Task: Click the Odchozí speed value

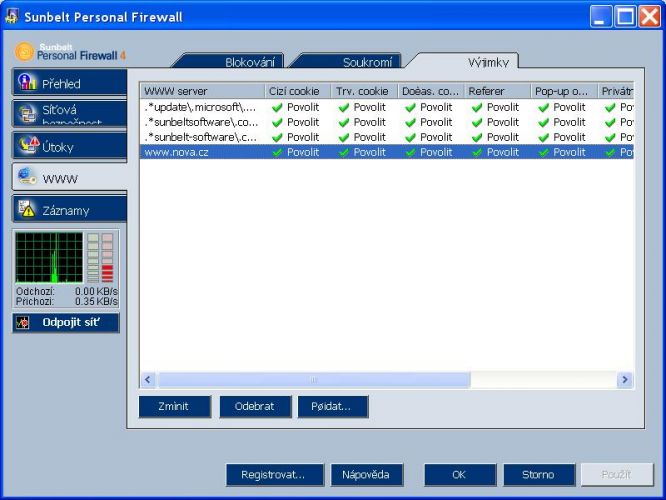Action: (x=96, y=291)
